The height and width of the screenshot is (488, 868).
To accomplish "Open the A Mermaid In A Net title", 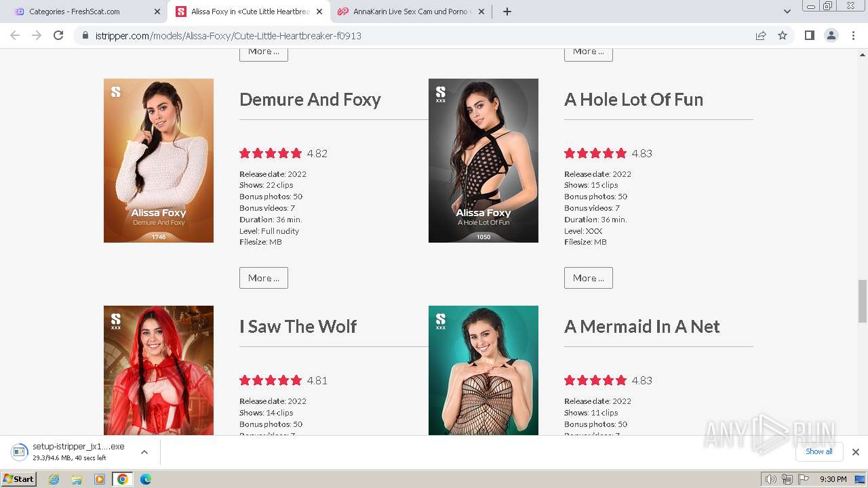I will click(642, 327).
